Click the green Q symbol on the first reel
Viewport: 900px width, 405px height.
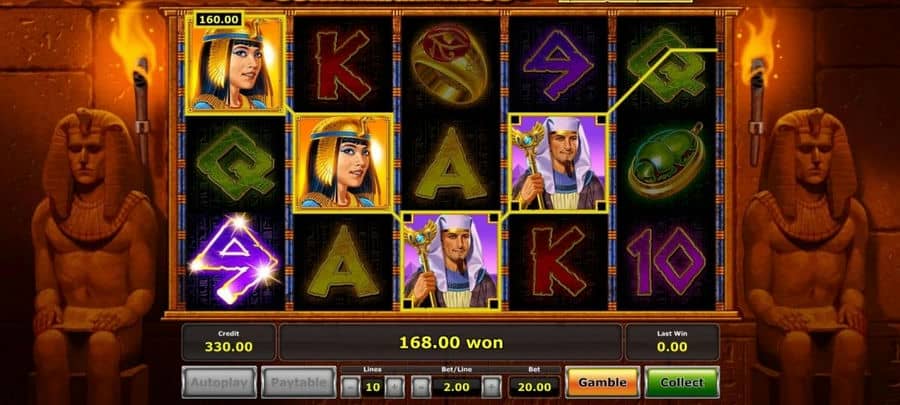pos(235,163)
